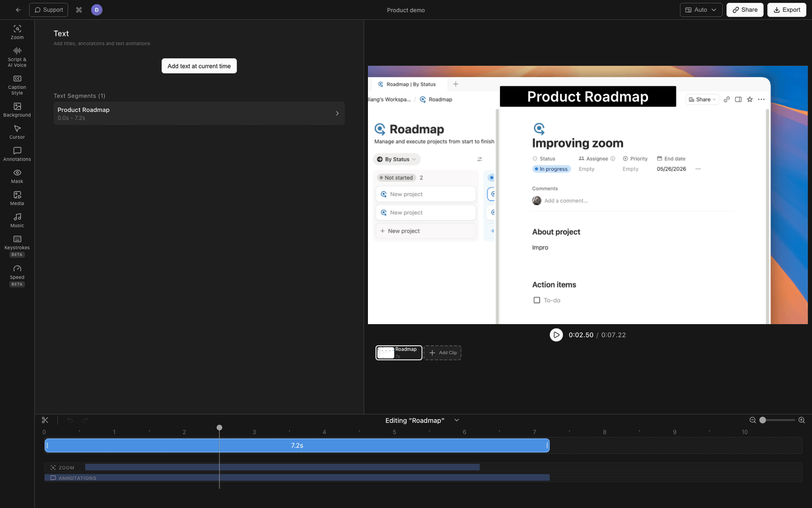
Task: Select the ANNOTATIONS track segment
Action: (x=297, y=478)
